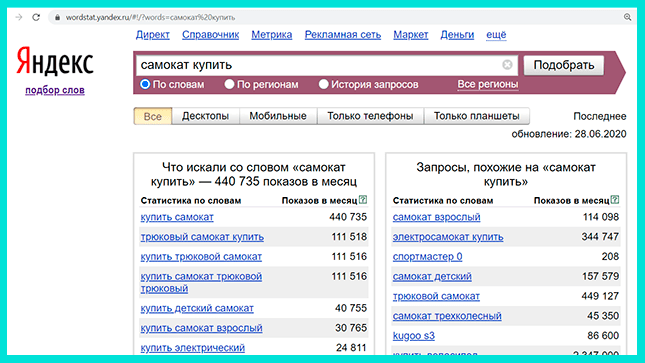Click the '440 735' count for 'купить самокат'
Image resolution: width=645 pixels, height=363 pixels.
click(x=348, y=217)
